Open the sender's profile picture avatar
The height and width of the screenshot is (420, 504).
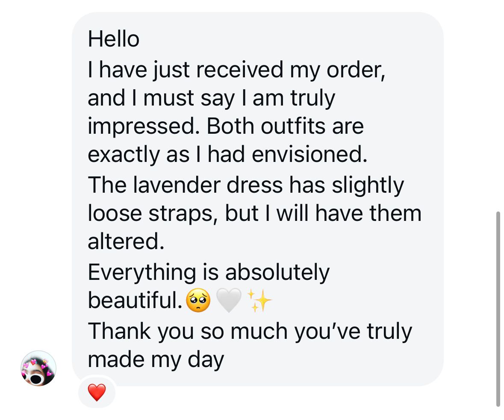(38, 368)
